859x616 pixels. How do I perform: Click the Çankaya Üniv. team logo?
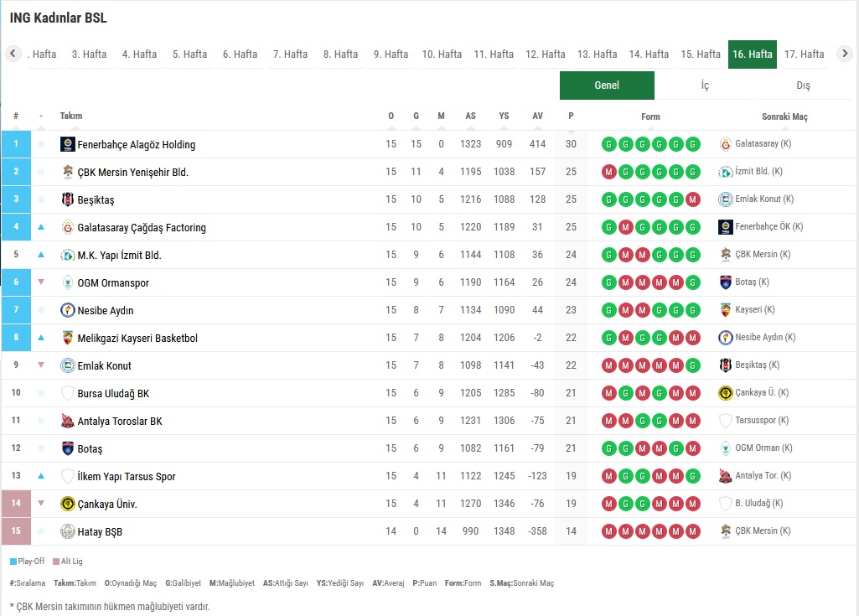[x=68, y=504]
